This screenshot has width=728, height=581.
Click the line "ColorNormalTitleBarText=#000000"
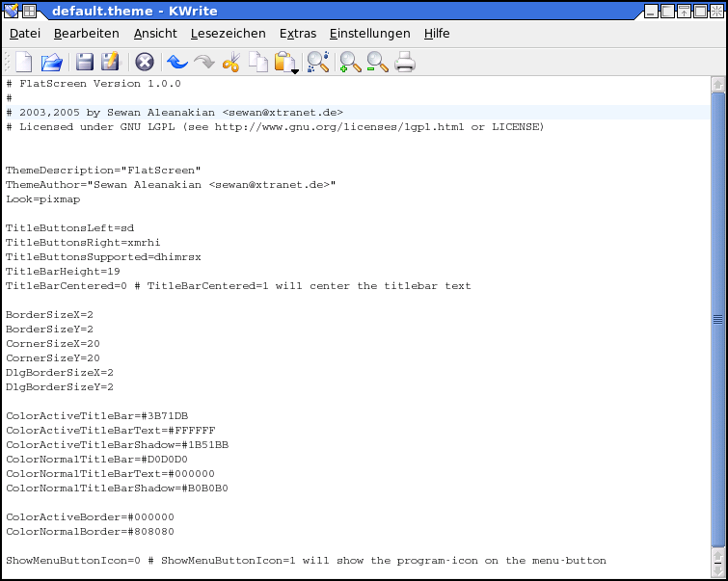click(110, 473)
